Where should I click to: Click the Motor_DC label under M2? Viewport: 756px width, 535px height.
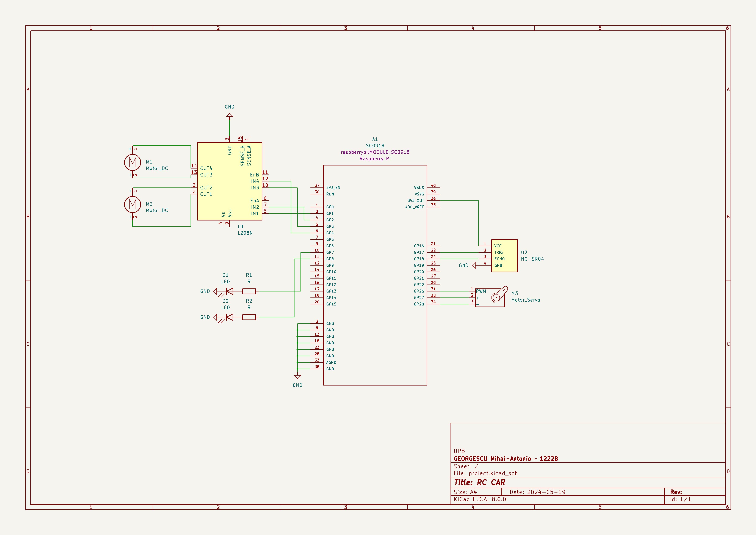(x=157, y=211)
